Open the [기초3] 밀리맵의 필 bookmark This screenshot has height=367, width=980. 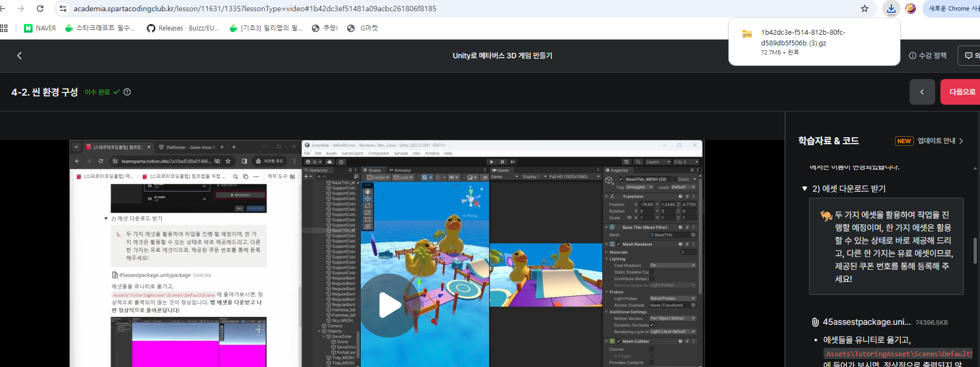tap(266, 28)
